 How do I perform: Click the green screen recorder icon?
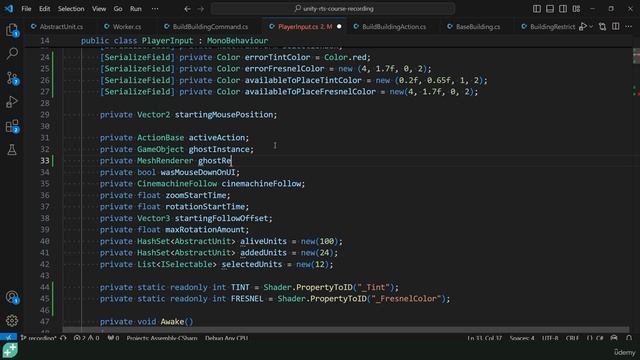(10, 351)
